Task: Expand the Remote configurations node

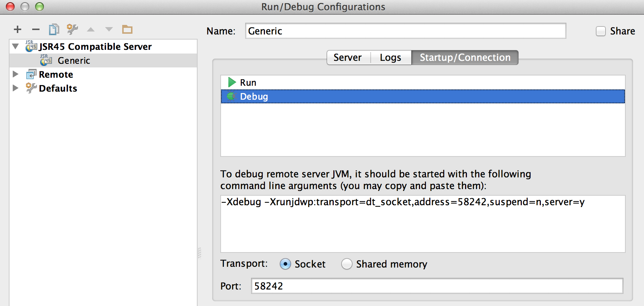Action: [x=15, y=74]
